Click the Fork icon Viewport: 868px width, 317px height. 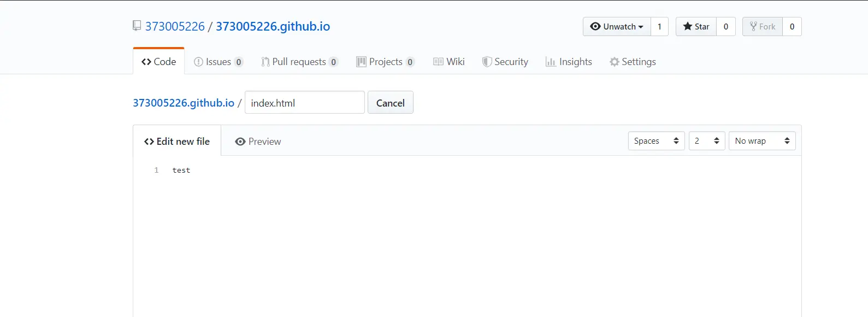click(x=753, y=26)
